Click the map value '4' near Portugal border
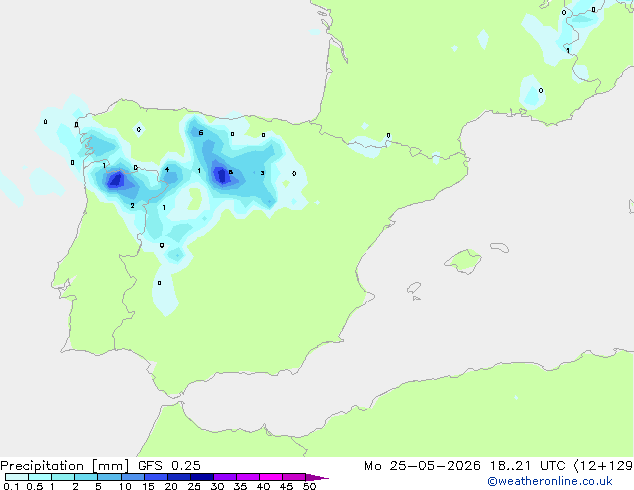This screenshot has height=490, width=634. point(167,169)
